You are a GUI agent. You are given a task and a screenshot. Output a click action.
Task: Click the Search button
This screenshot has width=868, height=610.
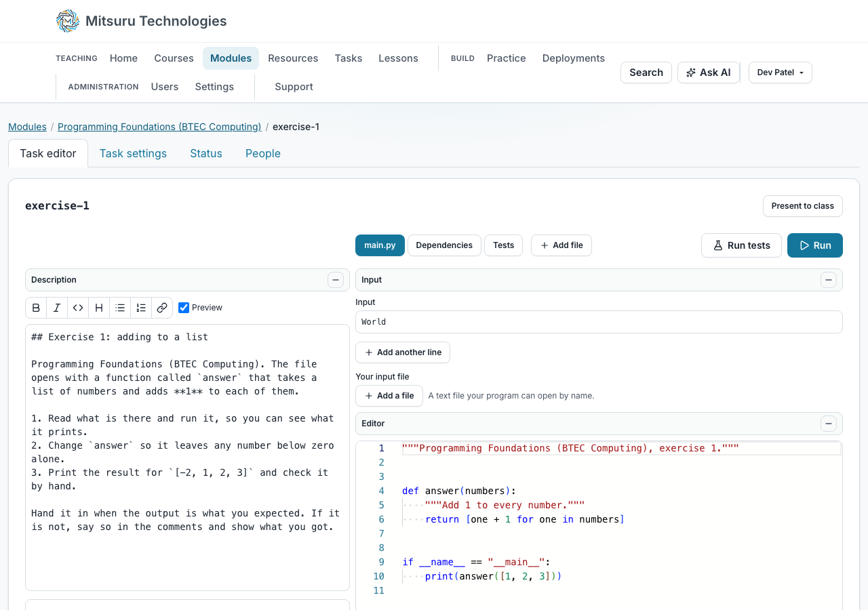click(x=646, y=73)
